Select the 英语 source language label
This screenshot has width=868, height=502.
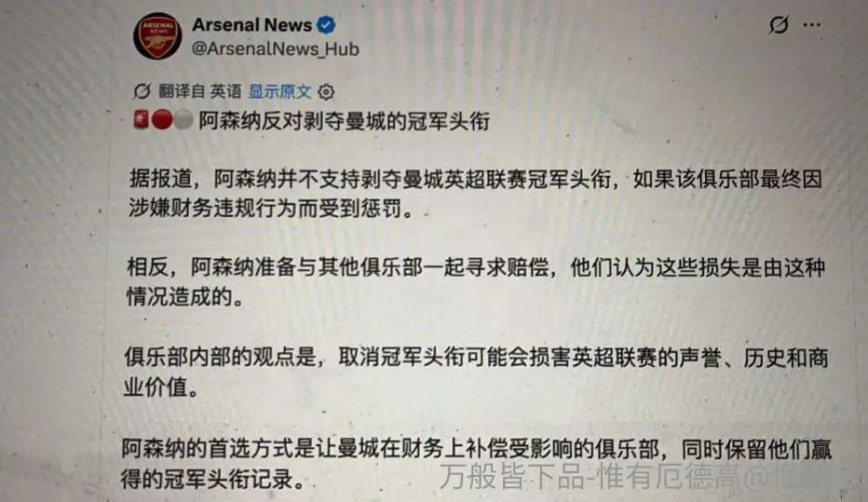[226, 91]
